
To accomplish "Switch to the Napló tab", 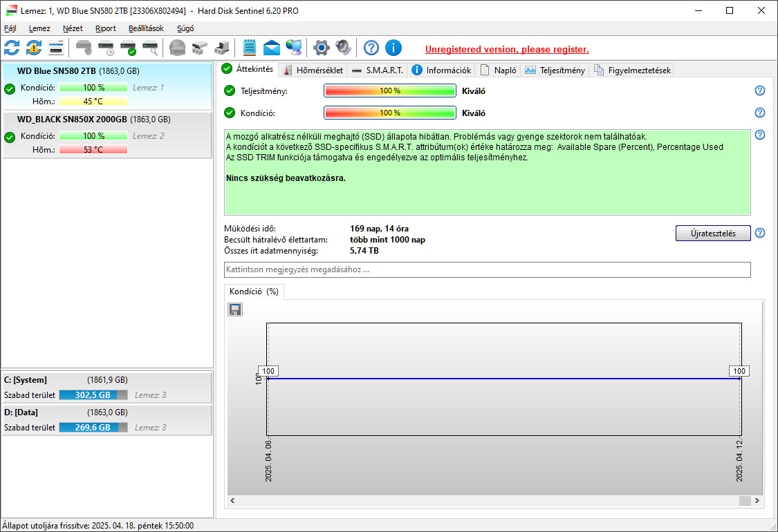I will [499, 70].
